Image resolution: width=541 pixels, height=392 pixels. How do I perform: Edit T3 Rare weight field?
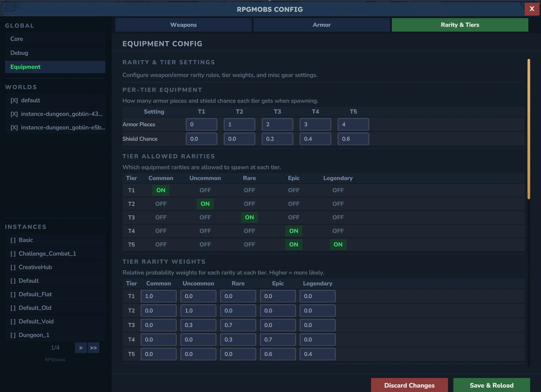click(x=238, y=325)
